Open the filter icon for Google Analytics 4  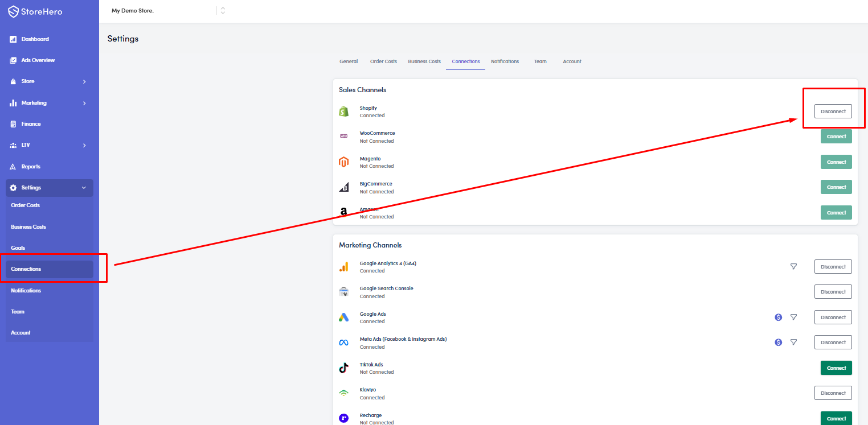click(793, 266)
